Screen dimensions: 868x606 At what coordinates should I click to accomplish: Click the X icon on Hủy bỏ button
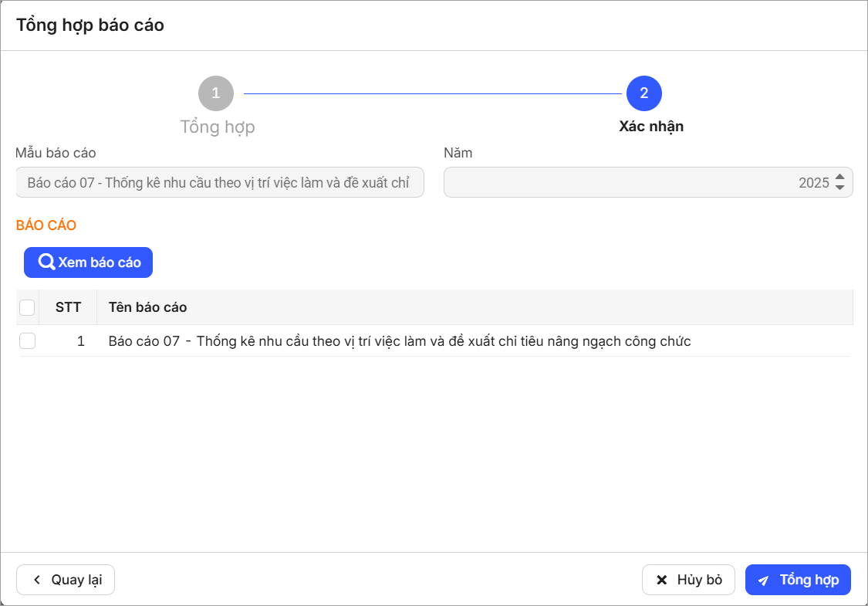click(x=661, y=581)
